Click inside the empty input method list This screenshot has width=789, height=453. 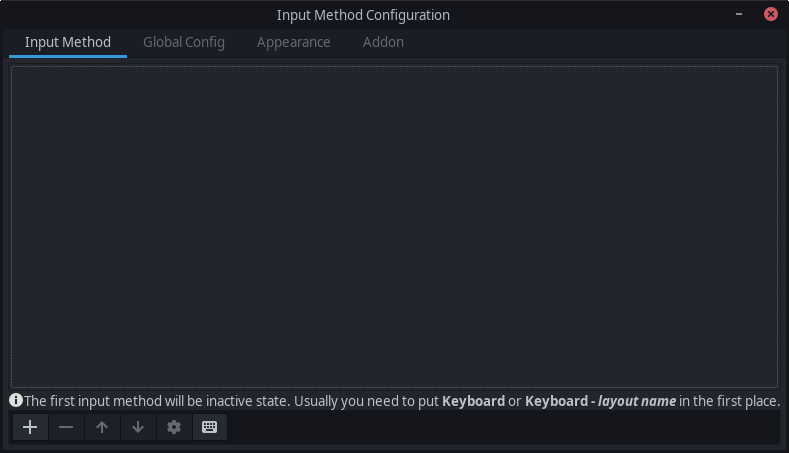(394, 226)
